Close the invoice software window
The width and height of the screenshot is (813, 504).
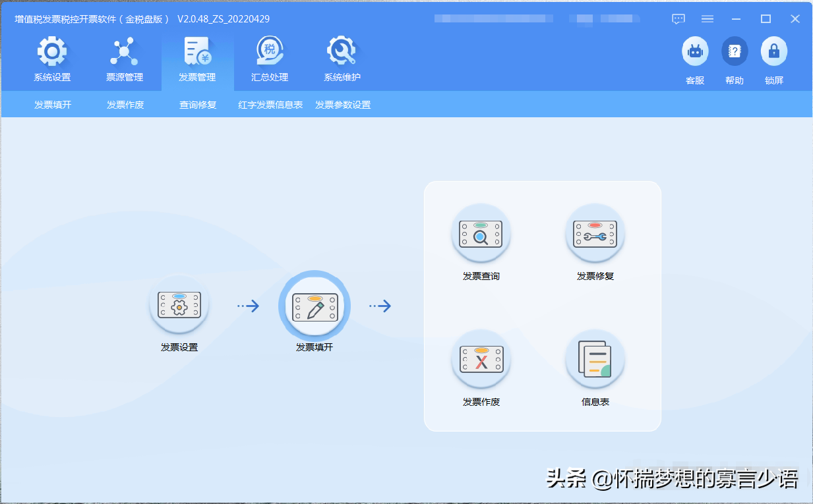(x=795, y=19)
